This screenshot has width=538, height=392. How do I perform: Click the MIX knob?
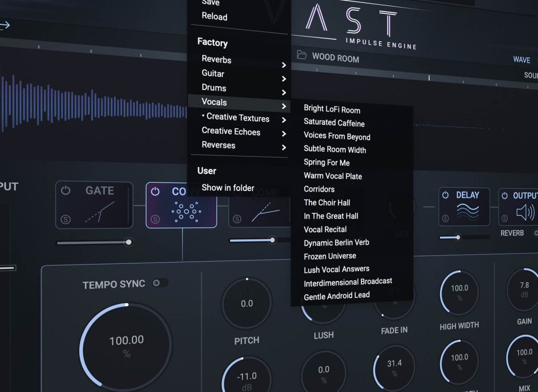[524, 357]
